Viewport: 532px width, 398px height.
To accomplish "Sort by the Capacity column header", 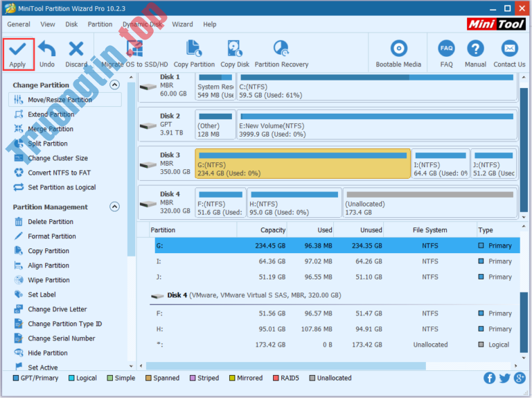I will click(262, 230).
